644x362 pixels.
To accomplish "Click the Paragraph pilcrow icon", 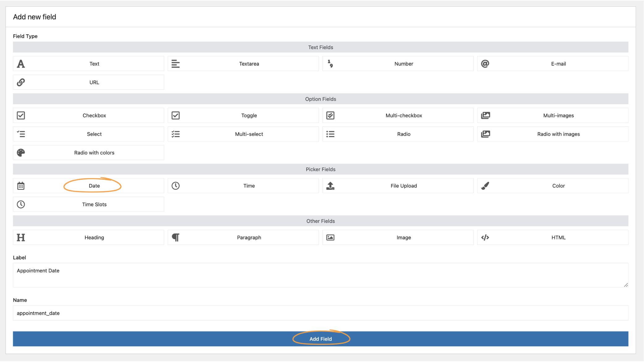I will (x=176, y=237).
